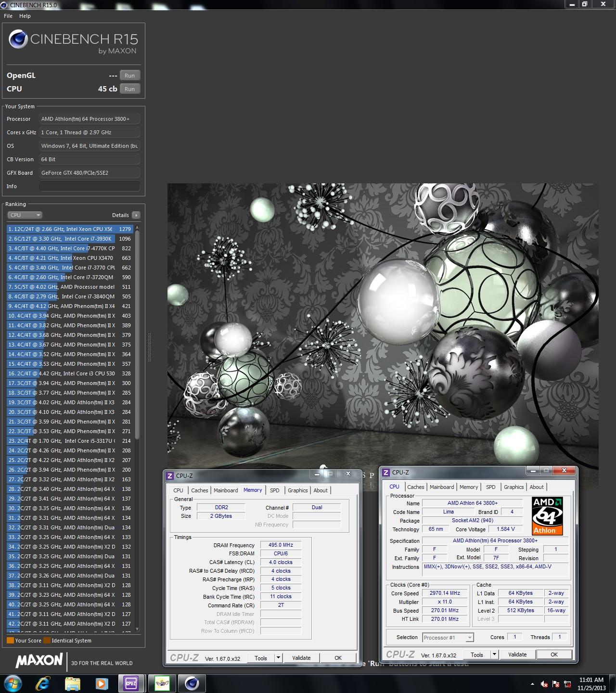Run the CPU benchmark test
The width and height of the screenshot is (616, 693).
click(130, 89)
